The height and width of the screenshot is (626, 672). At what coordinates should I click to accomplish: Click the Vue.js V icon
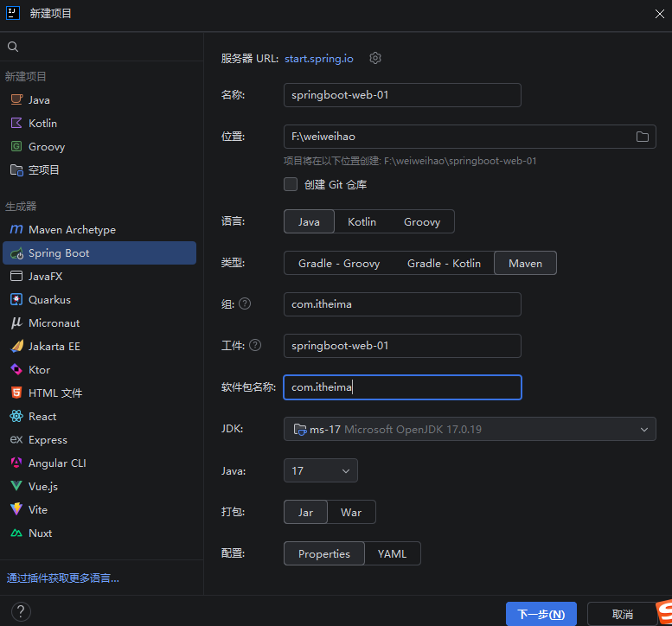[x=16, y=486]
